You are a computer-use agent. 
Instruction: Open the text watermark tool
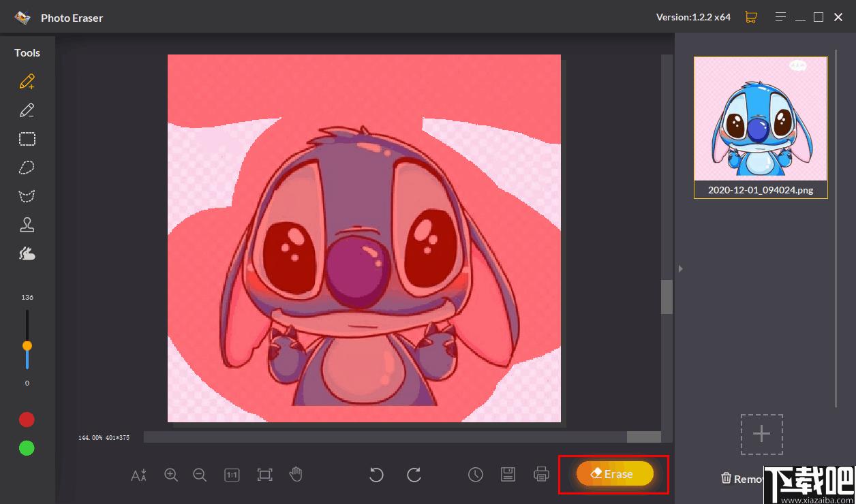click(138, 475)
